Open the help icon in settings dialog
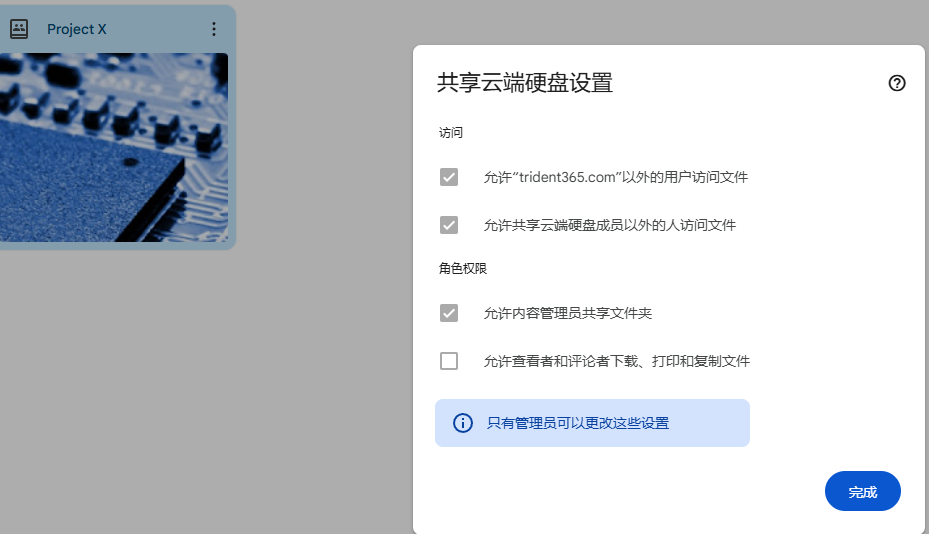 (896, 83)
